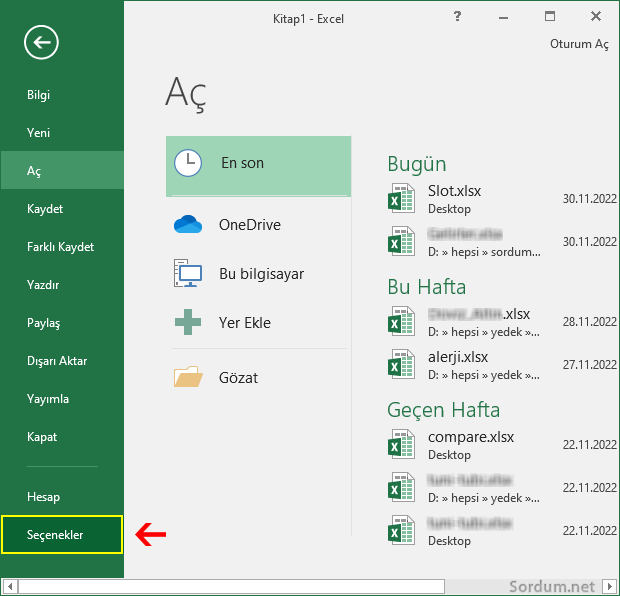Click the Desktop path under Slot.xlsx
Screen dimensions: 620x596
449,209
